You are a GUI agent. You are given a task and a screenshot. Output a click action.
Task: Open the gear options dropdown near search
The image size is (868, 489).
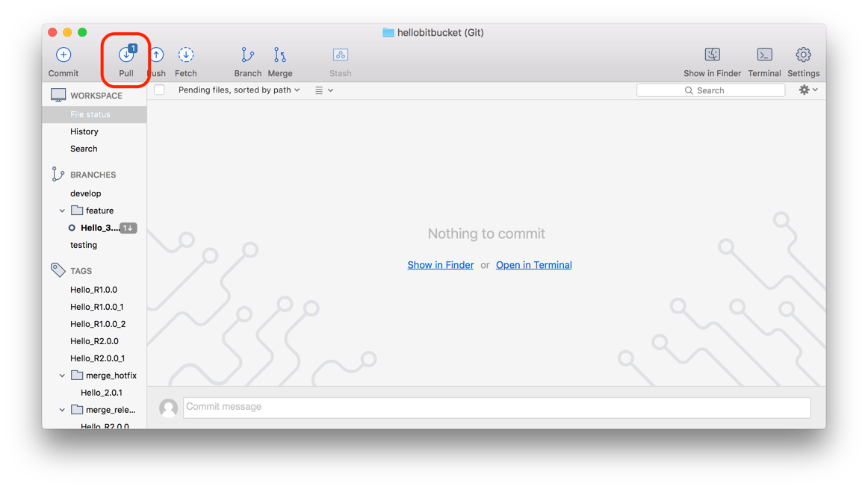(808, 90)
